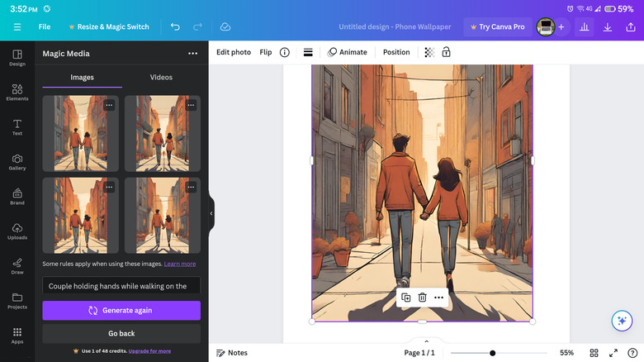Enter fullscreen present mode
This screenshot has width=644, height=362.
point(613,353)
